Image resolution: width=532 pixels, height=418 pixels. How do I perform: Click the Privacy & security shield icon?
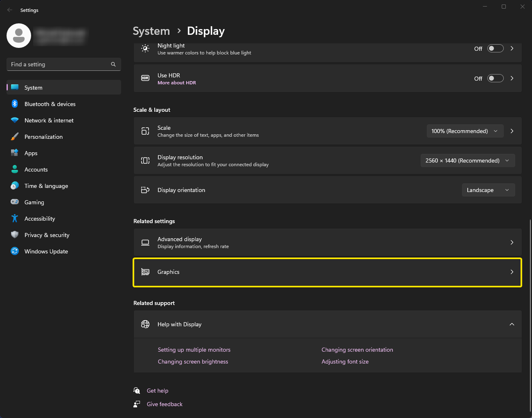point(15,235)
